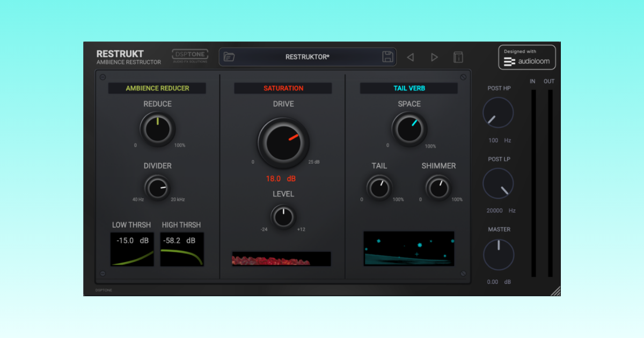644x338 pixels.
Task: Click the POST HP knob
Action: 498,113
